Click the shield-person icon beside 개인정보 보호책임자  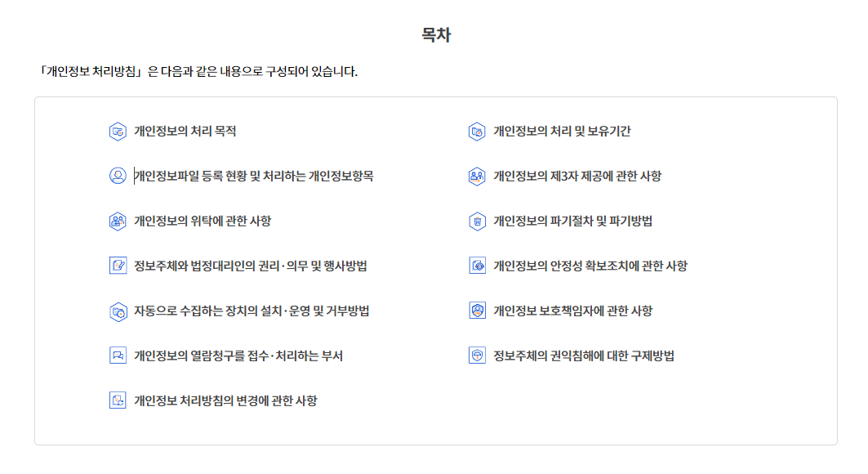coord(477,311)
